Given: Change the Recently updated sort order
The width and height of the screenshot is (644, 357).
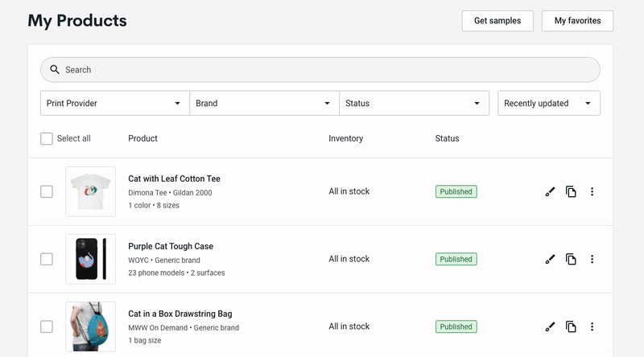Looking at the screenshot, I should coord(549,104).
